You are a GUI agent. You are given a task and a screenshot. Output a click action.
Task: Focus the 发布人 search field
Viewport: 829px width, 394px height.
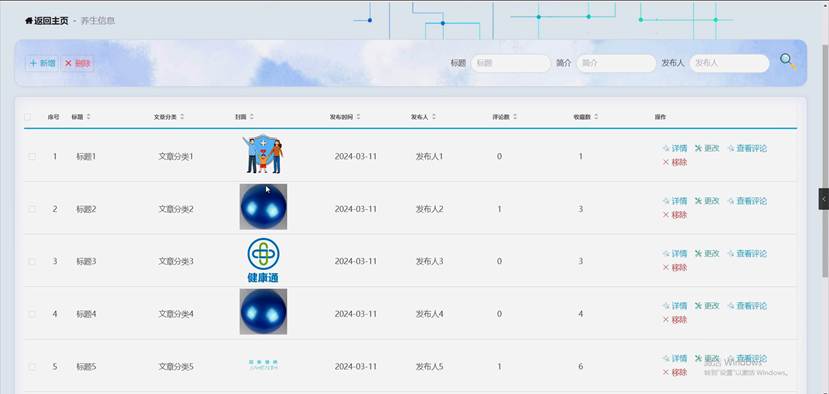coord(729,63)
